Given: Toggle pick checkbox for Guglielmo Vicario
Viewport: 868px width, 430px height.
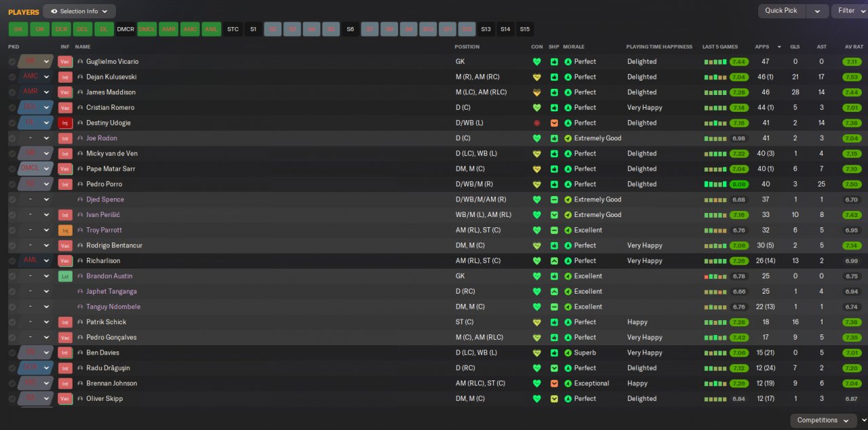Looking at the screenshot, I should [x=12, y=62].
